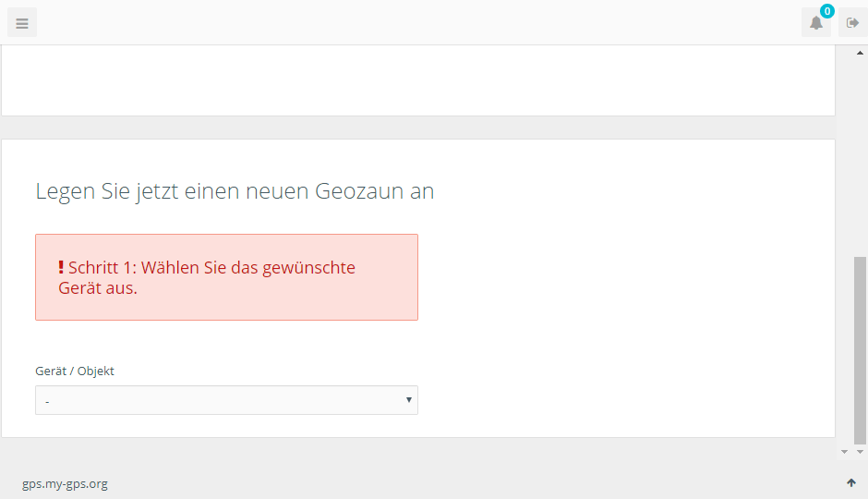This screenshot has height=499, width=868.
Task: Click the empty white panel above the form
Action: pyautogui.click(x=418, y=81)
